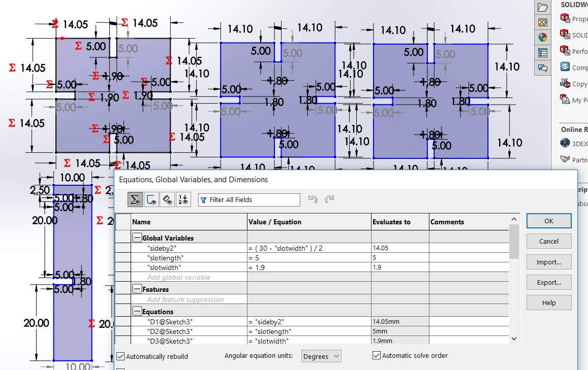Click the Value / Equation column header
588x370 pixels.
(x=310, y=222)
